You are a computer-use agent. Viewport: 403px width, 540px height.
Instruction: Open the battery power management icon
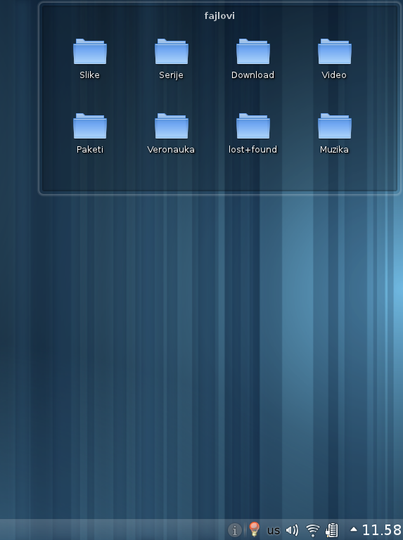point(332,530)
